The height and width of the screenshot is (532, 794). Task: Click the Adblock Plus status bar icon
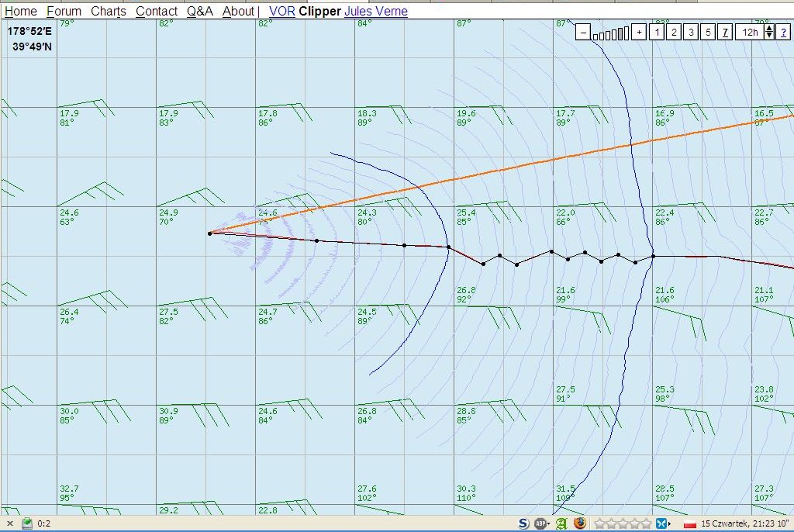540,523
